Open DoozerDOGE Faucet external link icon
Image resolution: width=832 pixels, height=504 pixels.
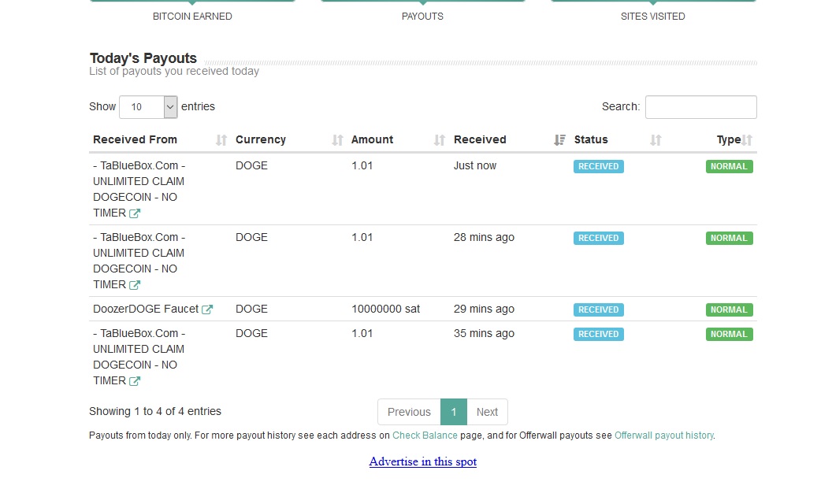click(207, 309)
